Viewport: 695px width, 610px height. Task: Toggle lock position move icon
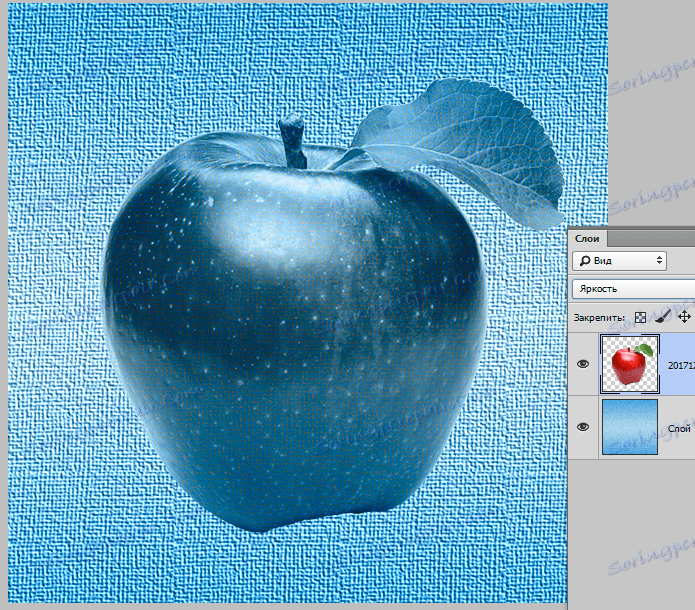click(x=684, y=317)
